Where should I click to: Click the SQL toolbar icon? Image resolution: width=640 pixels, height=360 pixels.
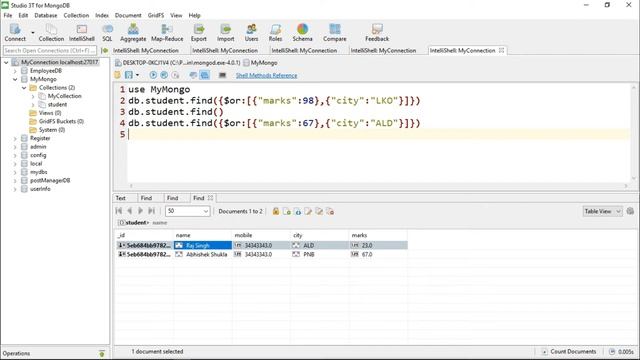107,33
